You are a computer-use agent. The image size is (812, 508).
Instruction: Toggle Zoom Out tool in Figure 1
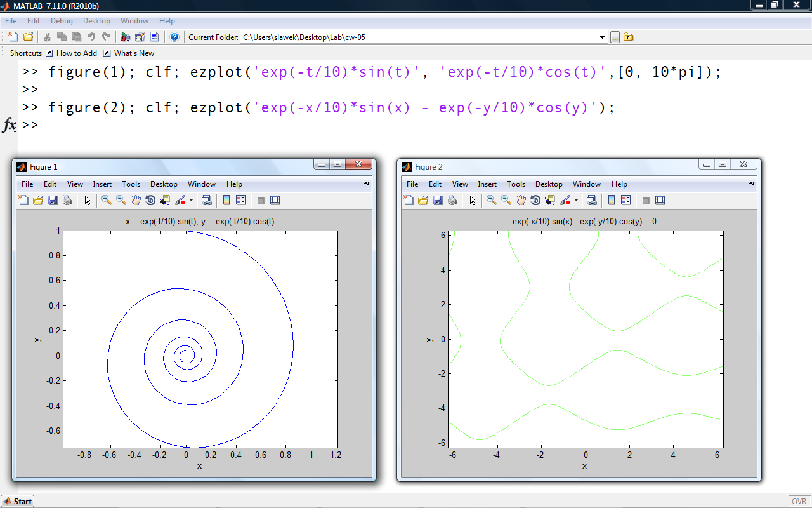[x=121, y=201]
